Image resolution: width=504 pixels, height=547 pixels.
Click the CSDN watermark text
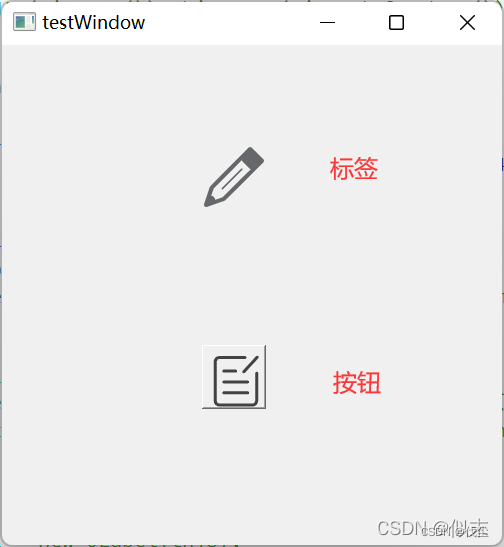[403, 528]
